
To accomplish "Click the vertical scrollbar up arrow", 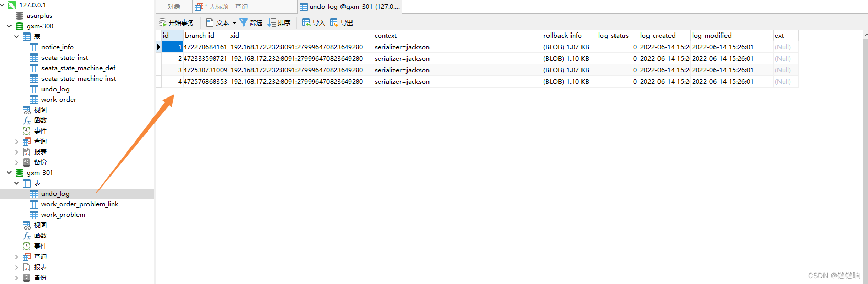I will coord(865,34).
